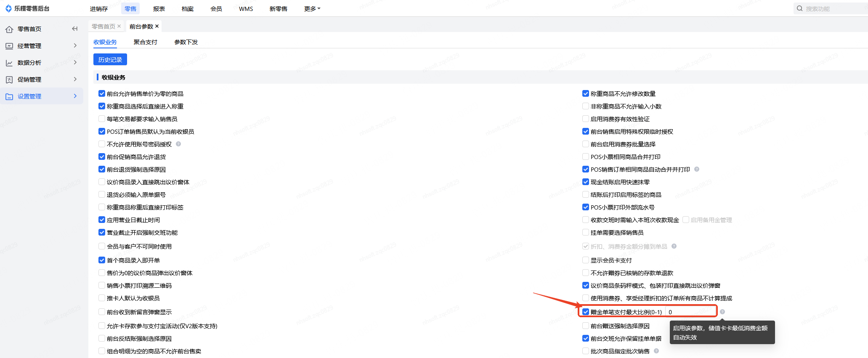
Task: Check 收款交班时需输入本班次收款现金
Action: tap(586, 220)
